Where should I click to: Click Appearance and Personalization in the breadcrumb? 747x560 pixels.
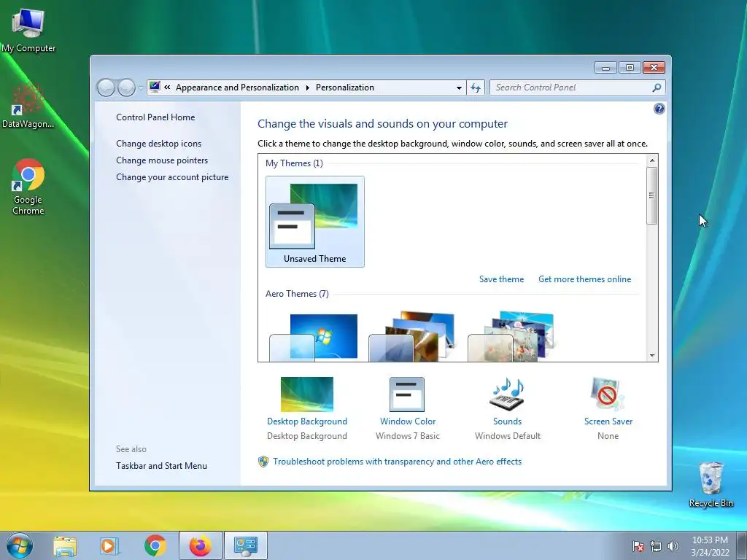pyautogui.click(x=237, y=87)
